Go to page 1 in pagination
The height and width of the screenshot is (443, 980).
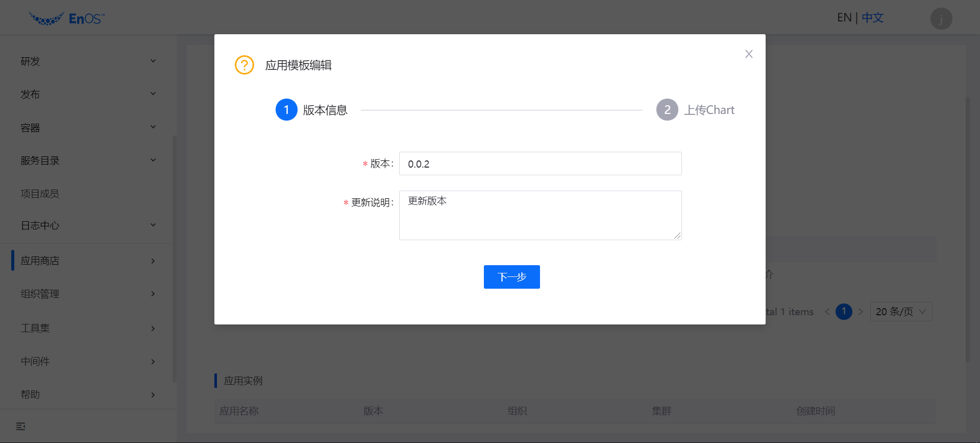point(844,312)
